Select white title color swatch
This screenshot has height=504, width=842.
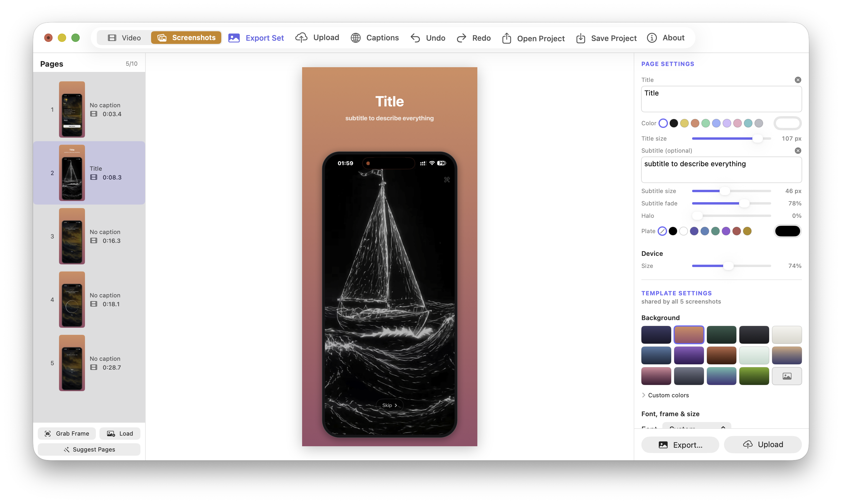click(663, 123)
